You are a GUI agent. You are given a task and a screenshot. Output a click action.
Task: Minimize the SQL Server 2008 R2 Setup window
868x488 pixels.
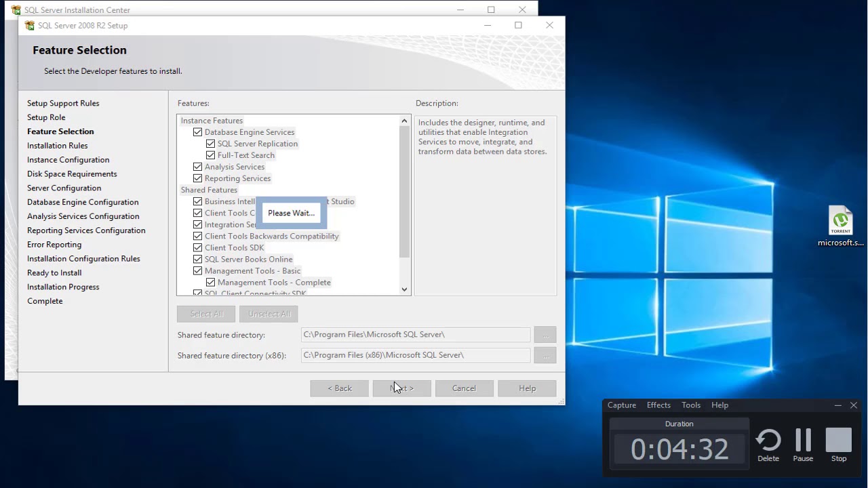click(487, 26)
